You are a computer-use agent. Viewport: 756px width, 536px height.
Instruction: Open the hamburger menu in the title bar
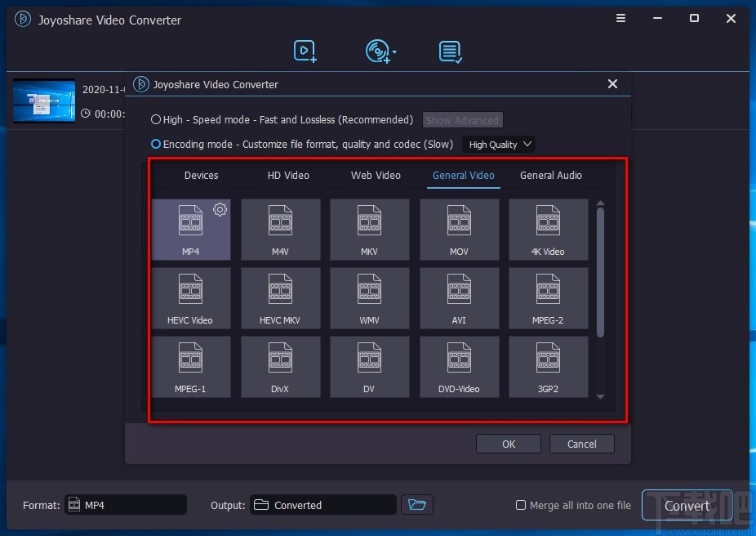[x=620, y=18]
